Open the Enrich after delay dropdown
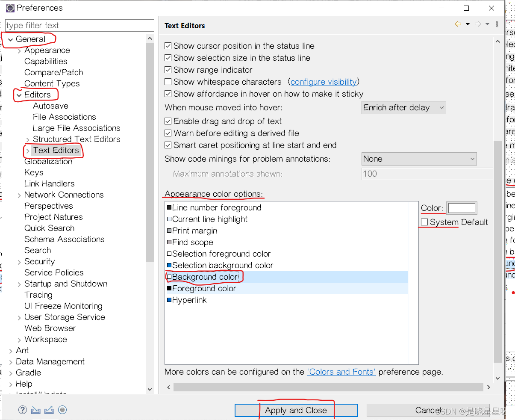 (403, 107)
